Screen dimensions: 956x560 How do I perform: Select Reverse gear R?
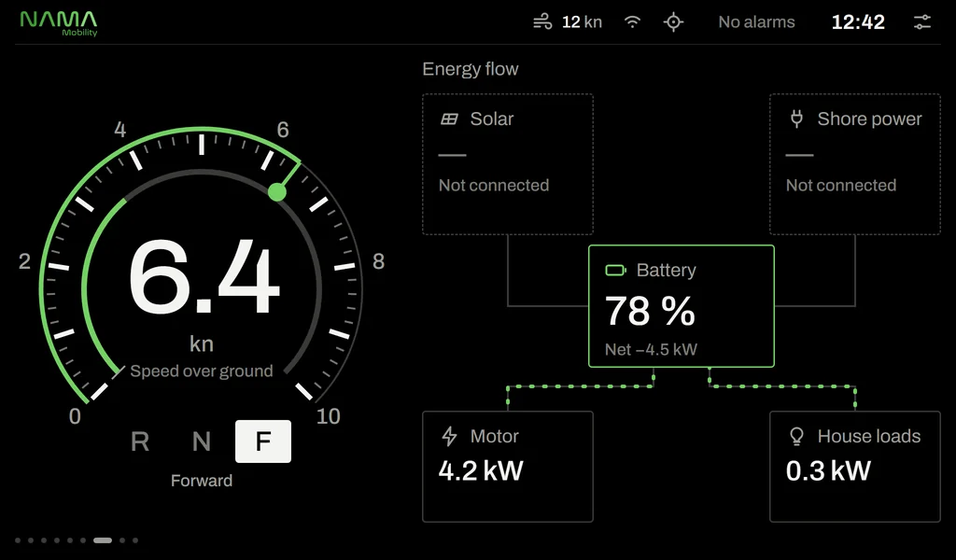140,441
